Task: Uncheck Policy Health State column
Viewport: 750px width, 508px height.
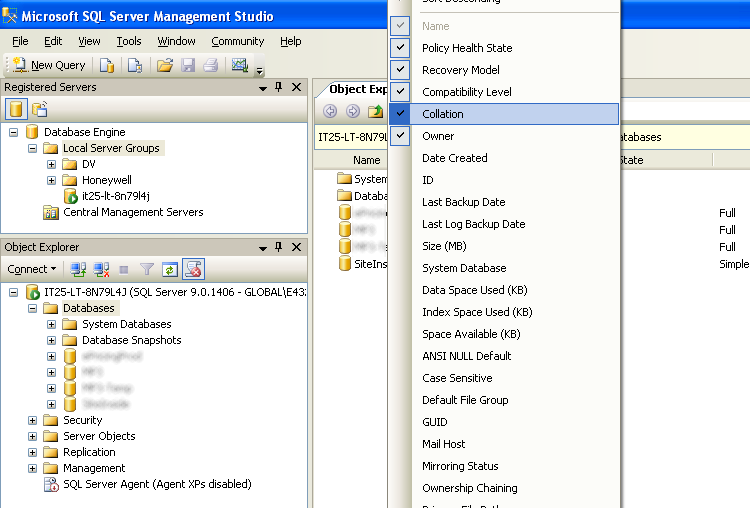Action: pos(504,48)
